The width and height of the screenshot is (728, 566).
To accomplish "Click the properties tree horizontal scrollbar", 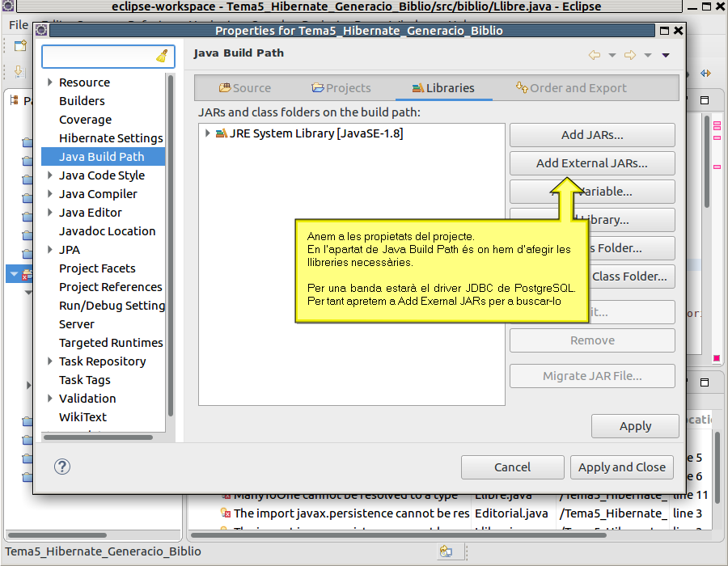I will pos(98,437).
